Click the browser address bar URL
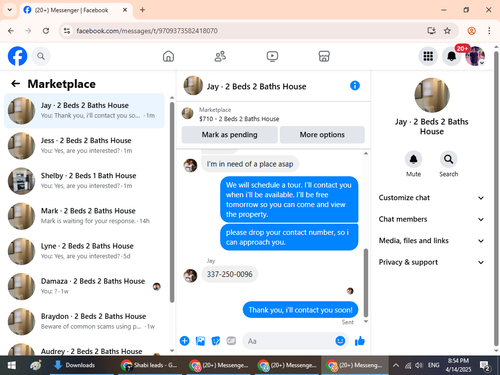 [147, 31]
